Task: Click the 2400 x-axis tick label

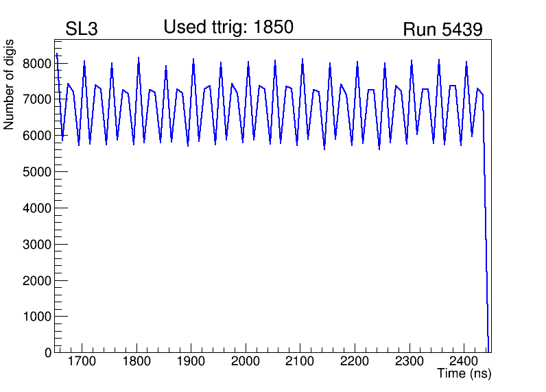Action: (x=464, y=361)
